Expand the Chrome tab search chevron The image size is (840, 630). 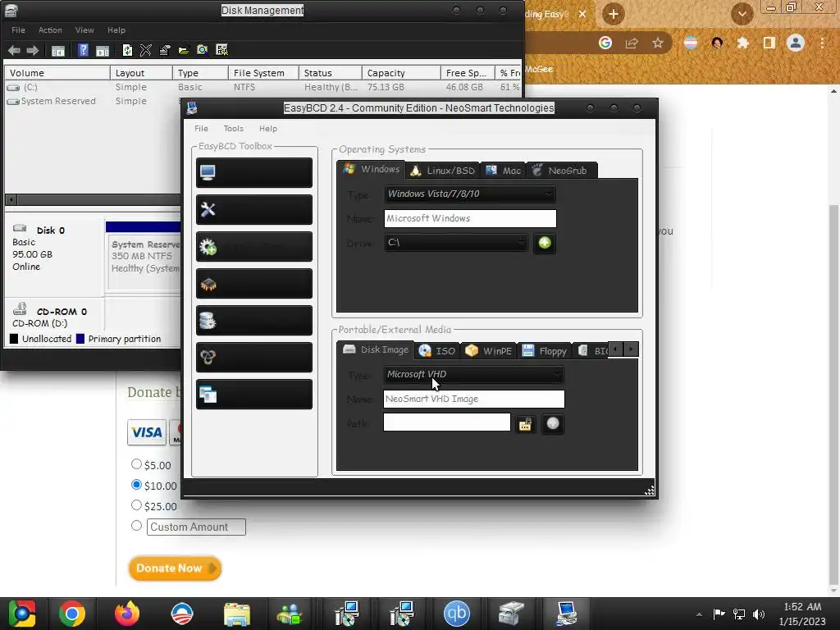pos(742,14)
